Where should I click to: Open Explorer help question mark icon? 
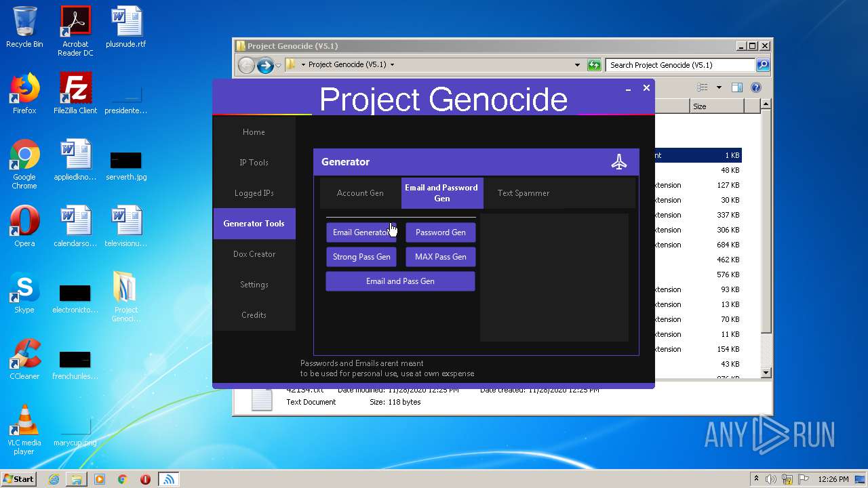pyautogui.click(x=756, y=87)
